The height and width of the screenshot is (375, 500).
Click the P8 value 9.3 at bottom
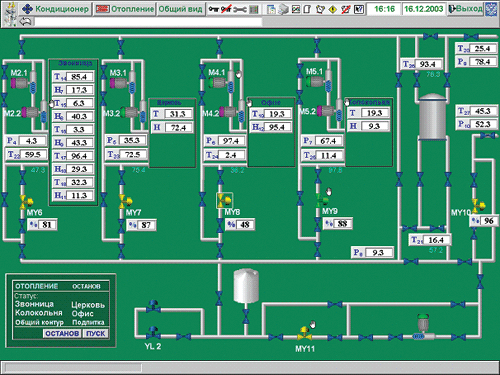378,253
